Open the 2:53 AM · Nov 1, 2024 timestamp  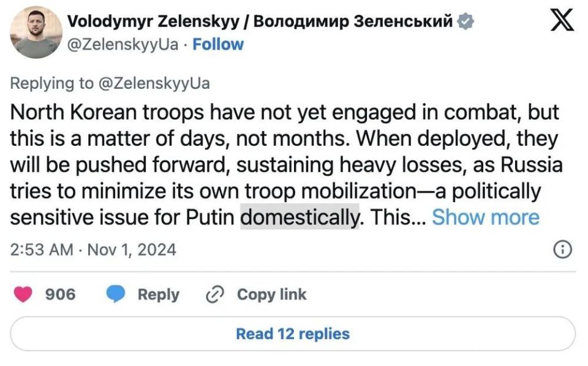(93, 250)
